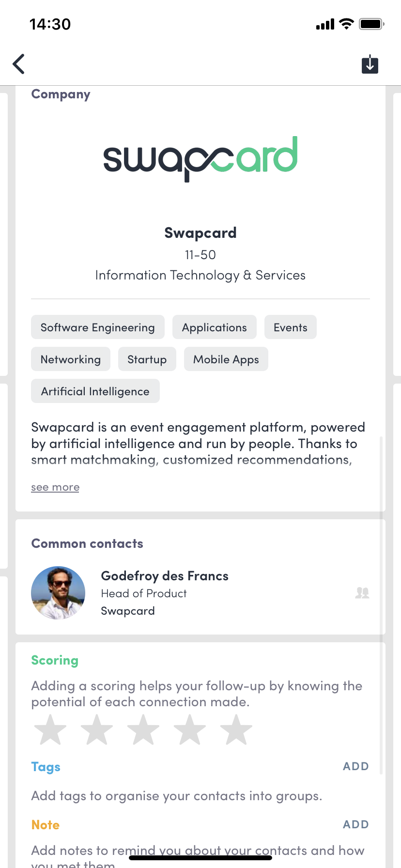401x868 pixels.
Task: Tap the Swapcard company logo
Action: [x=200, y=158]
